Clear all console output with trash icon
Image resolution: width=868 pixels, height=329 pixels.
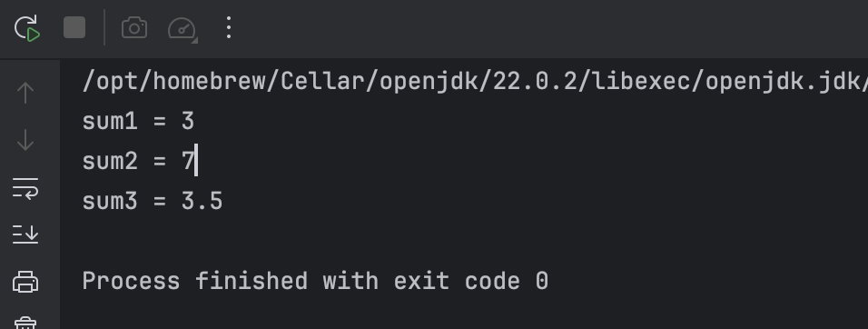pyautogui.click(x=25, y=323)
